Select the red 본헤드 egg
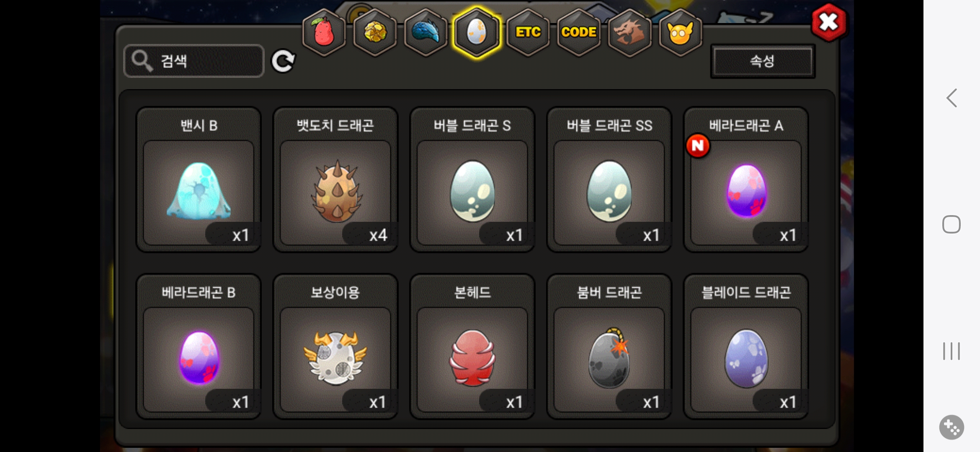Image resolution: width=980 pixels, height=452 pixels. pyautogui.click(x=472, y=347)
